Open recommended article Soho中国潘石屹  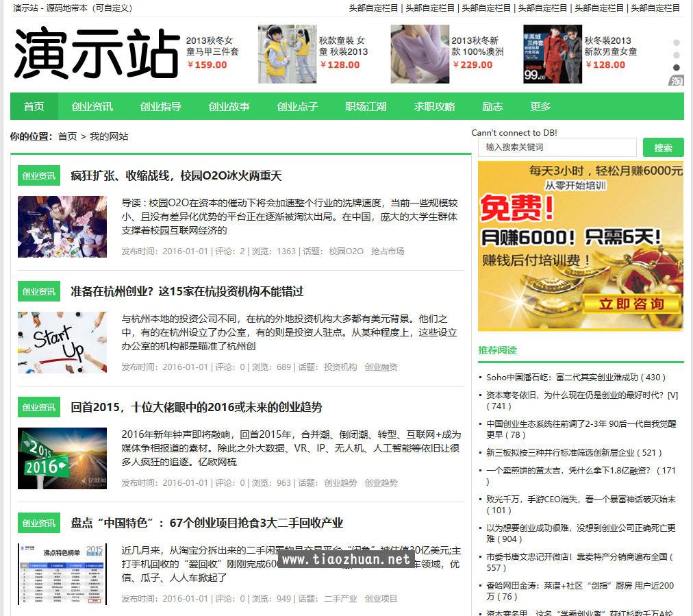click(575, 378)
